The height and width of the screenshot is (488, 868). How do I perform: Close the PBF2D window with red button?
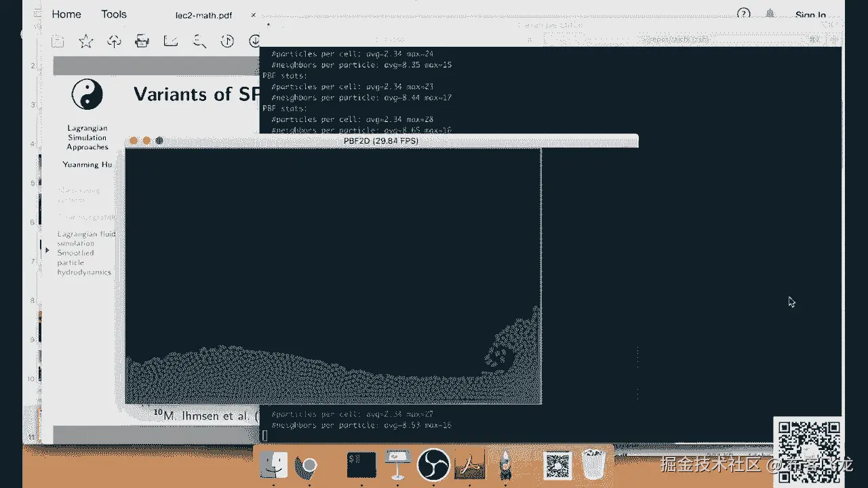tap(134, 141)
